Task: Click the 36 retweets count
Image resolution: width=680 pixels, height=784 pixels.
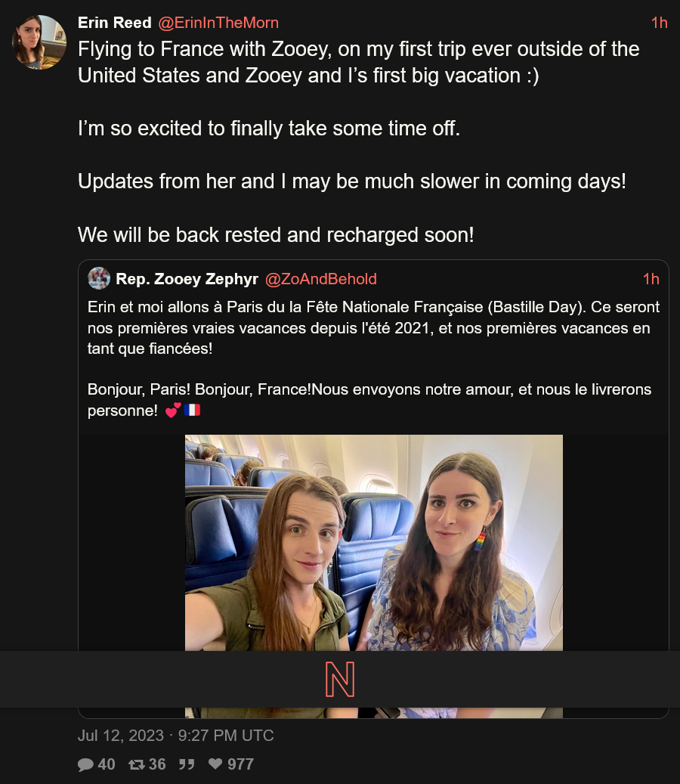Action: (x=157, y=764)
